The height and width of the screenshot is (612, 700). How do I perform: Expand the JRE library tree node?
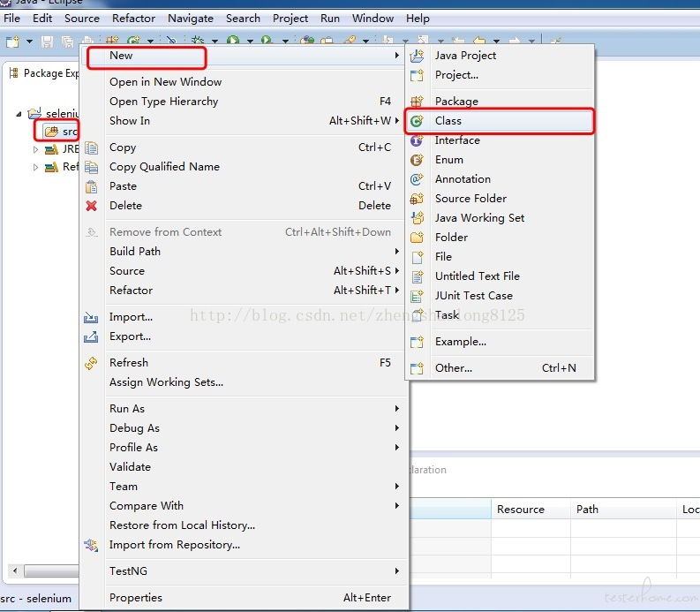pyautogui.click(x=35, y=149)
